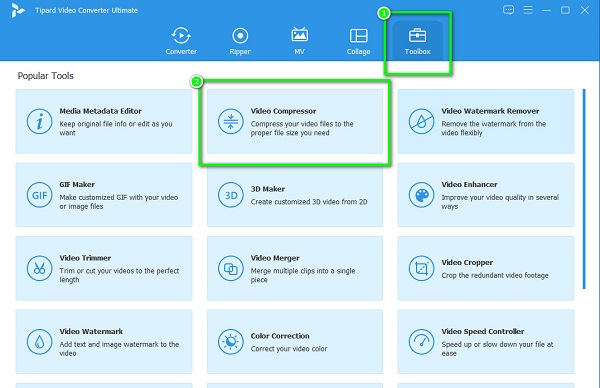The height and width of the screenshot is (388, 600).
Task: Click the vertical scrollbar on the right
Action: 584,189
